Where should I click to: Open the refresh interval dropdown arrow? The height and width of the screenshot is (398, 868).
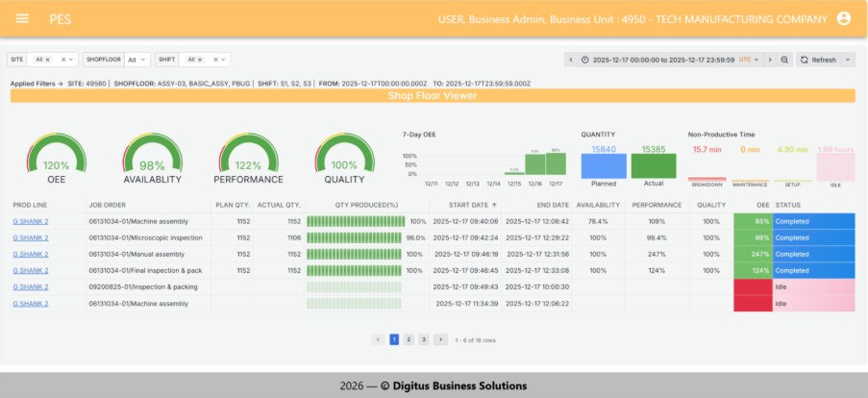coord(848,60)
